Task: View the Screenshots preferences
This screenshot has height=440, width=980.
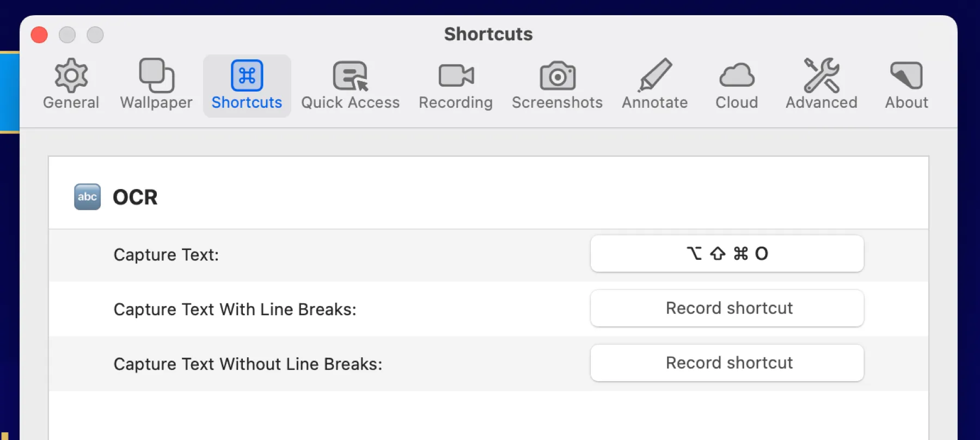Action: click(556, 84)
